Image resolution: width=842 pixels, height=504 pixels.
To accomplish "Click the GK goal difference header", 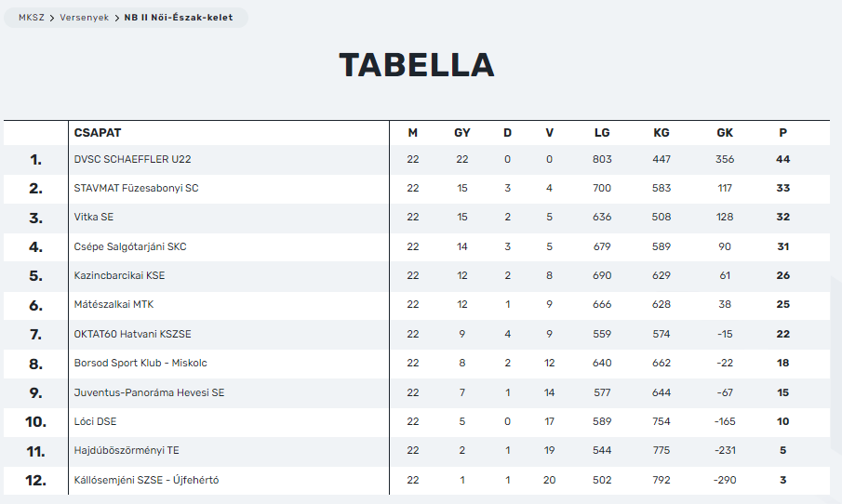I will point(725,133).
